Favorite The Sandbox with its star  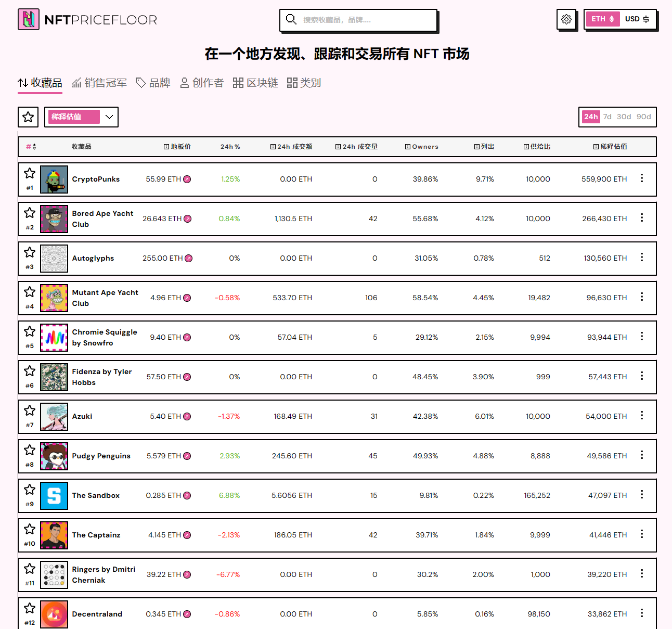pyautogui.click(x=30, y=490)
